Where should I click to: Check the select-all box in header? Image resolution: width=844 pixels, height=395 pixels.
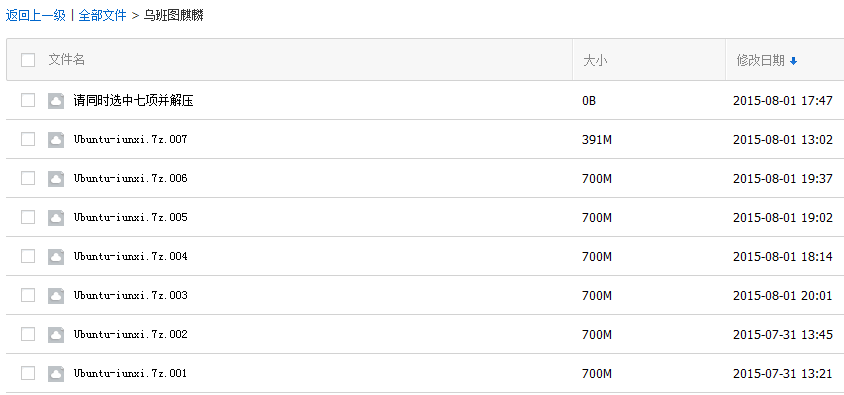[28, 60]
